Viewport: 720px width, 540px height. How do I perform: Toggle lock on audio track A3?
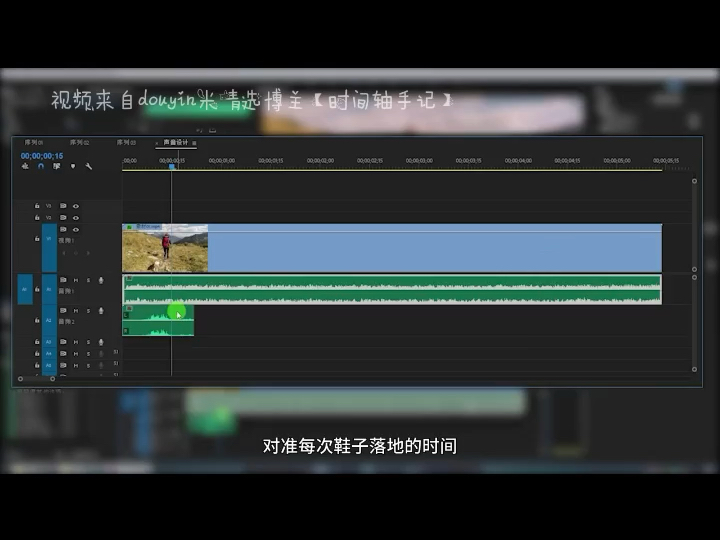click(37, 342)
